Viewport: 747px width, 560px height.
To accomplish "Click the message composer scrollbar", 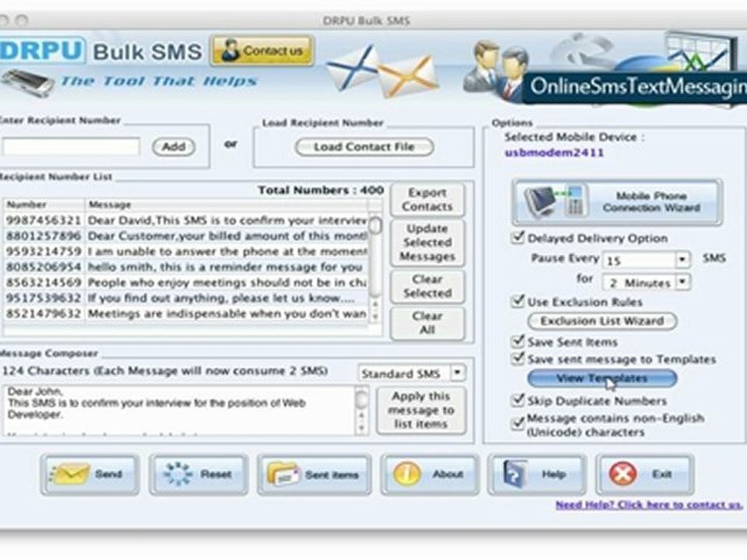I will tap(362, 411).
